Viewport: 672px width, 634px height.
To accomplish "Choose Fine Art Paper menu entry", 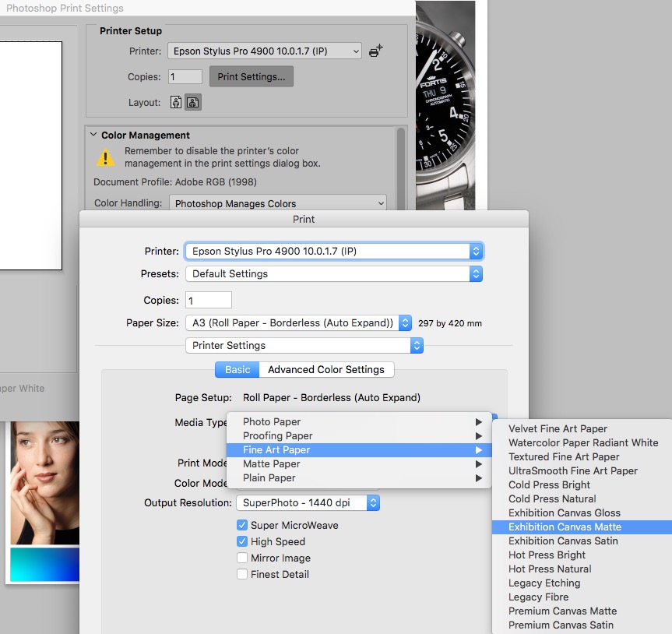I will click(x=359, y=450).
